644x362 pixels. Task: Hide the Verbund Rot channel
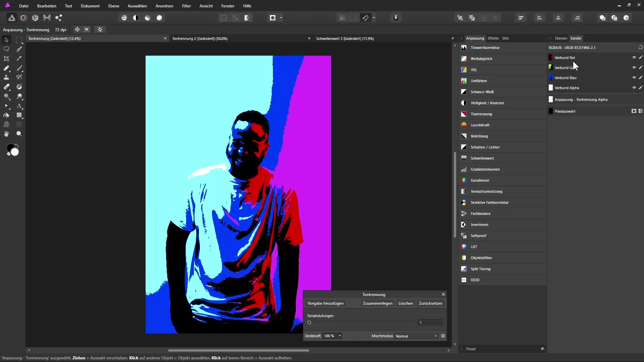634,58
